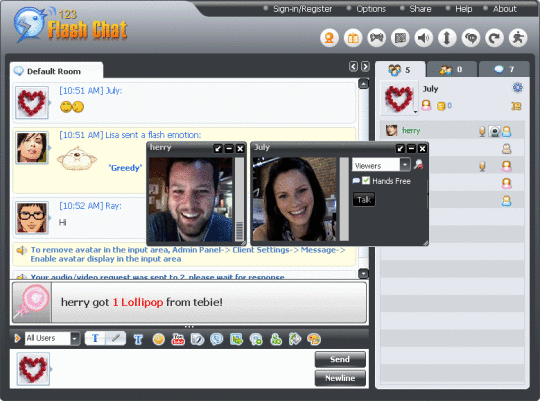Click the red icon beside Viewers dropdown
Viewport: 540px width, 401px height.
coord(418,165)
